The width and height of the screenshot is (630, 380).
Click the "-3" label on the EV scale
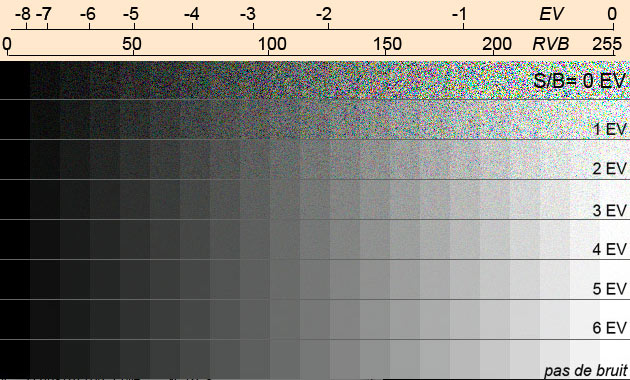(x=248, y=14)
